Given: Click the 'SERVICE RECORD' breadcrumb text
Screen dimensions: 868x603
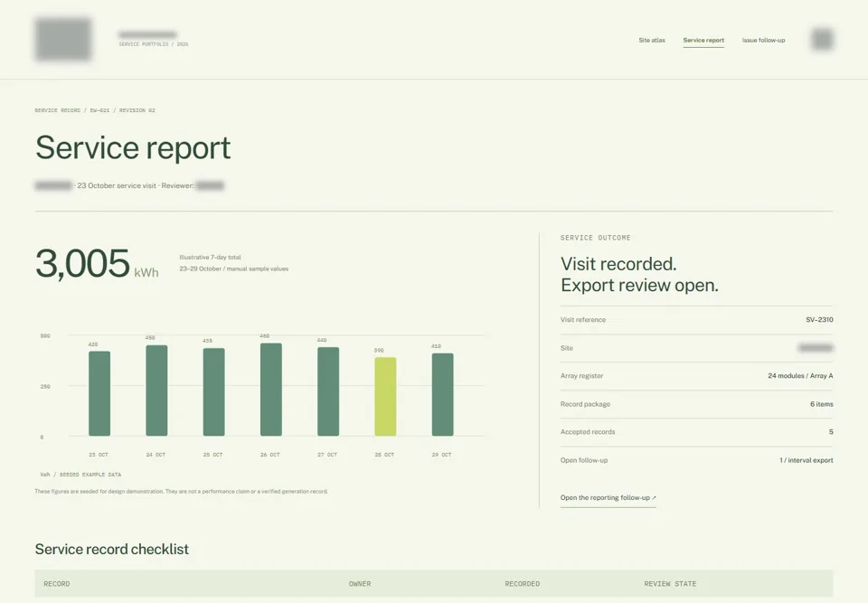Looking at the screenshot, I should [58, 110].
